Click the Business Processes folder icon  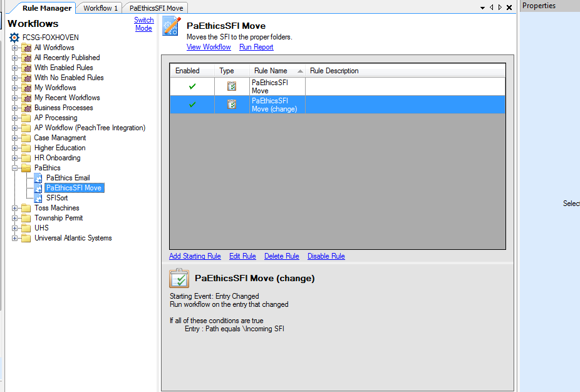pos(26,108)
